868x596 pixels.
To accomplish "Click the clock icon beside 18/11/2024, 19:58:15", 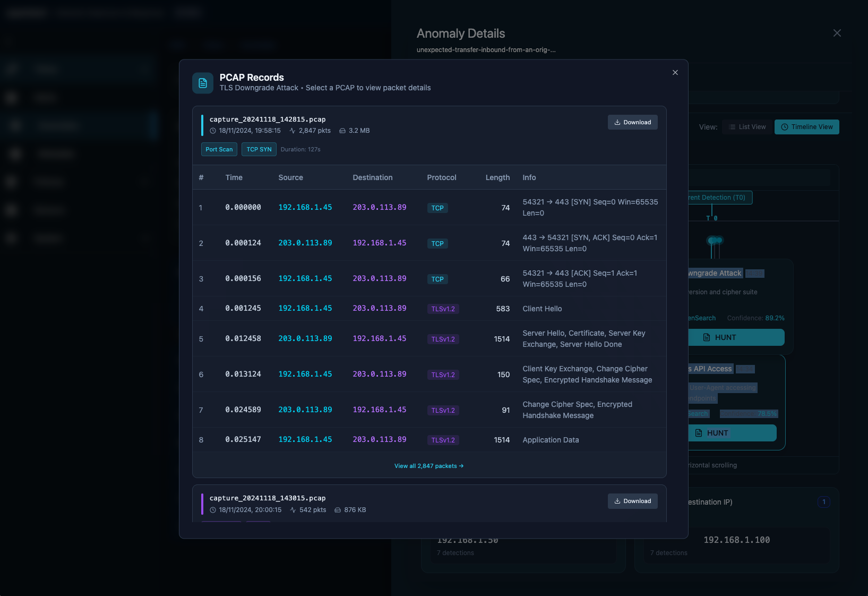I will pos(214,130).
